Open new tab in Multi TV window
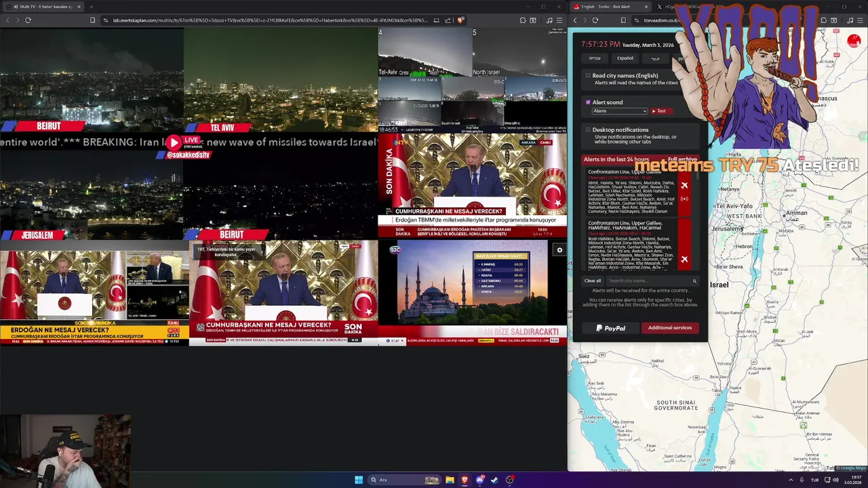868x488 pixels. coord(91,7)
